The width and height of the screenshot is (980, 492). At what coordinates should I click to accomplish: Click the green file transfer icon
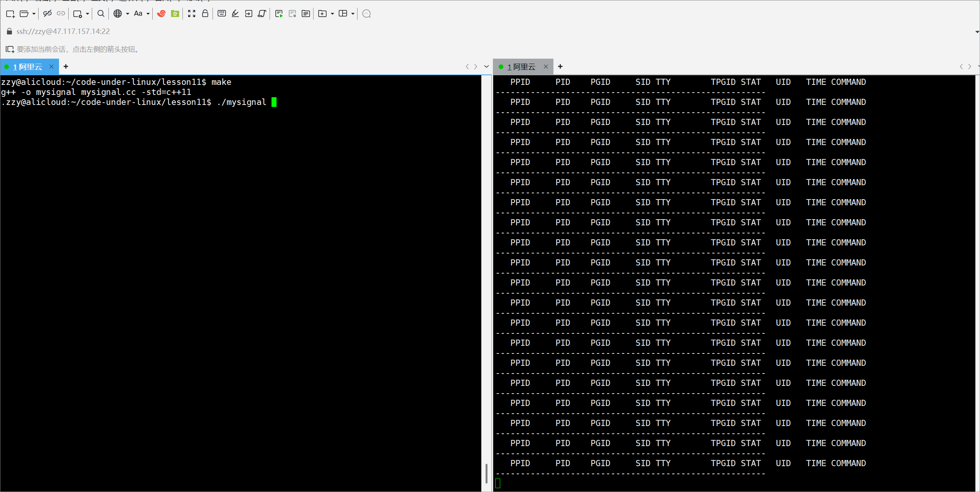(175, 14)
